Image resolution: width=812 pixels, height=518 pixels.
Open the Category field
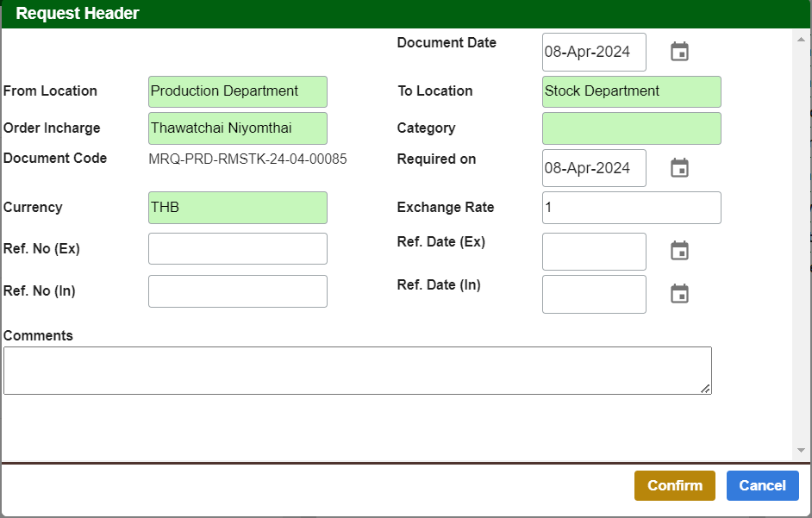(631, 128)
